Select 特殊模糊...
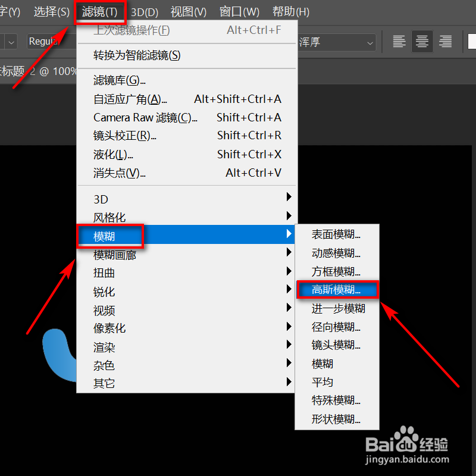The image size is (476, 476). [x=337, y=400]
